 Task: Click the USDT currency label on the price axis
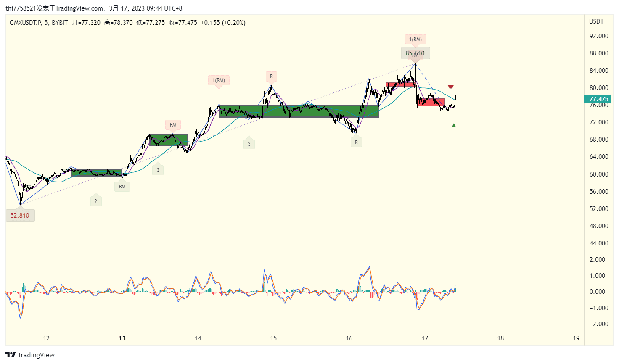click(x=596, y=21)
